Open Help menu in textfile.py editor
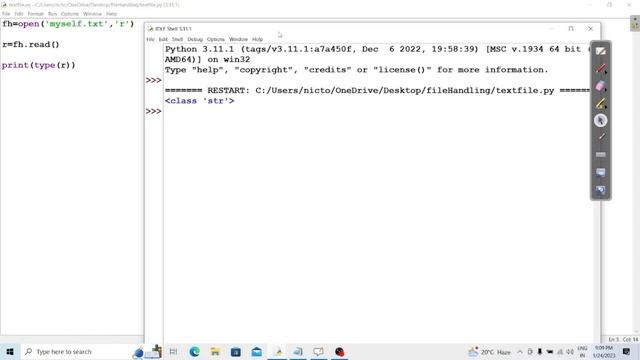 pos(111,14)
